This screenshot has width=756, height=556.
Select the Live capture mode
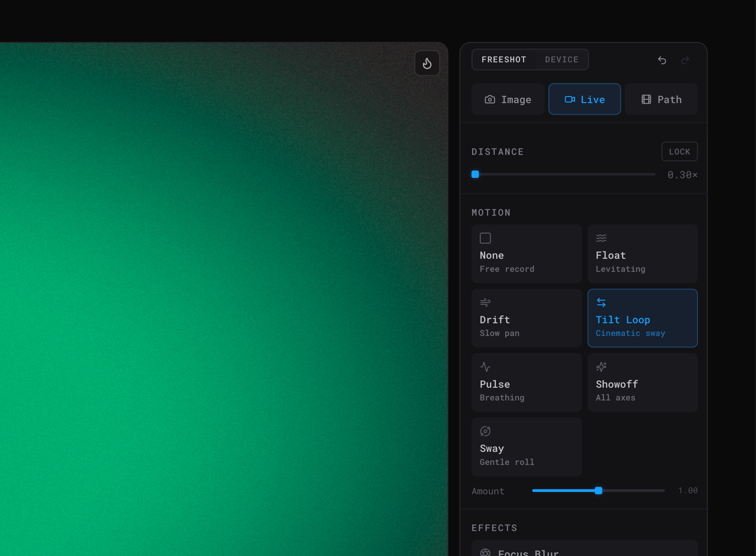click(x=585, y=99)
